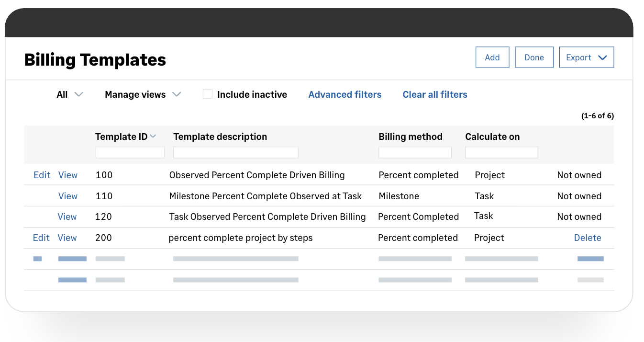View billing template 120
Viewport: 644px width, 342px height.
click(67, 217)
